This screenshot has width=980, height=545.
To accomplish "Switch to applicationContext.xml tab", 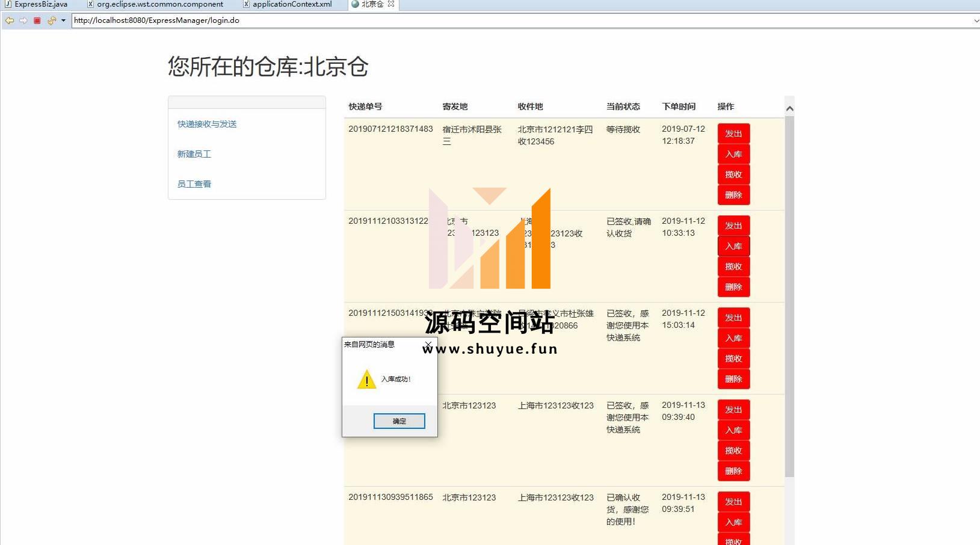I will (288, 4).
